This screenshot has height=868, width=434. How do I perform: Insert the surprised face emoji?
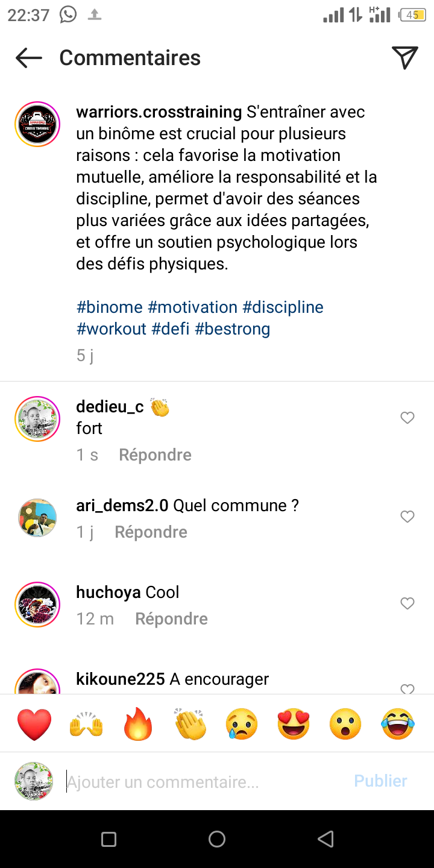point(346,724)
